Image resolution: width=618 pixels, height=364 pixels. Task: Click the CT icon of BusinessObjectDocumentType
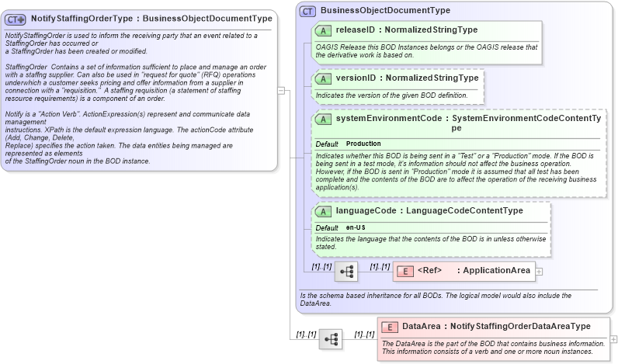tap(307, 12)
